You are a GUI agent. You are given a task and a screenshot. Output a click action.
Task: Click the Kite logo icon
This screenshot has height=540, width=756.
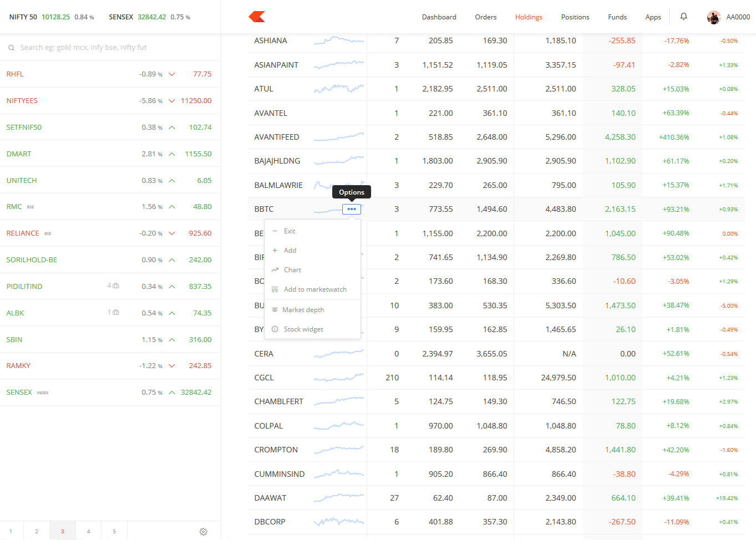click(x=257, y=17)
